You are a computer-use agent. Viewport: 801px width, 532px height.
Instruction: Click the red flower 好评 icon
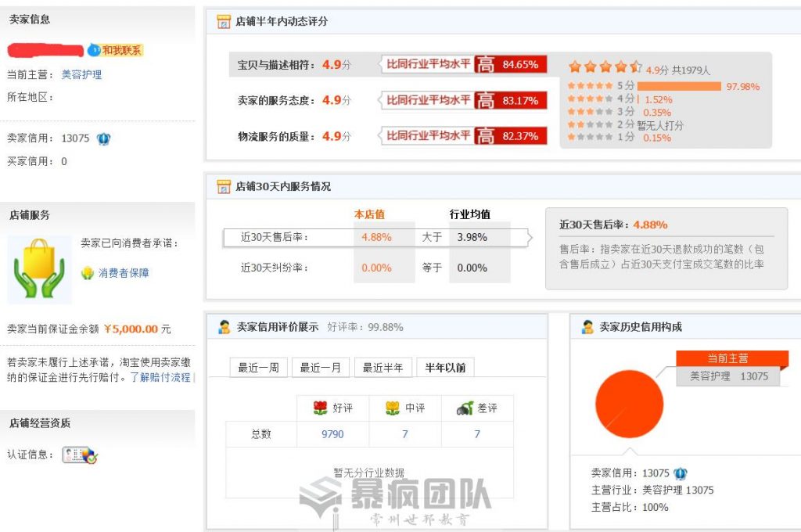pos(320,408)
